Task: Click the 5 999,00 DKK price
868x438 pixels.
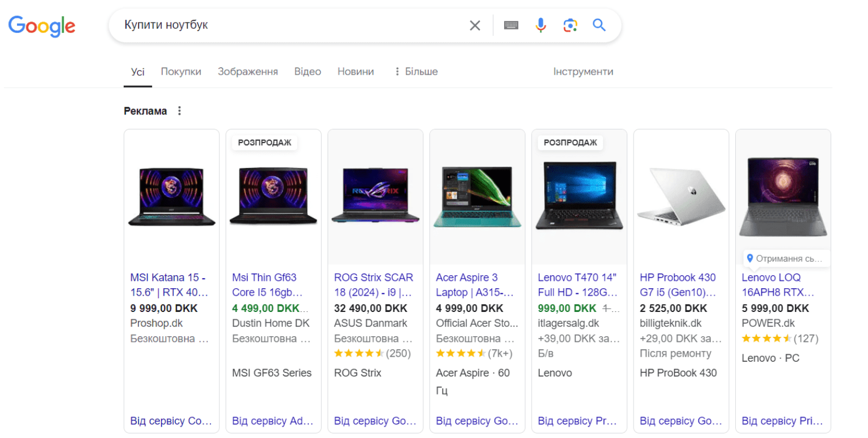Action: 775,308
